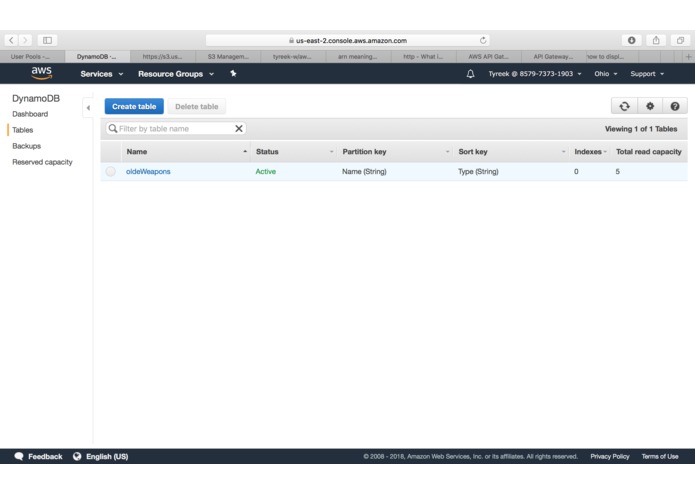The height and width of the screenshot is (494, 695).
Task: Open the Tyreek account dropdown
Action: tap(535, 74)
